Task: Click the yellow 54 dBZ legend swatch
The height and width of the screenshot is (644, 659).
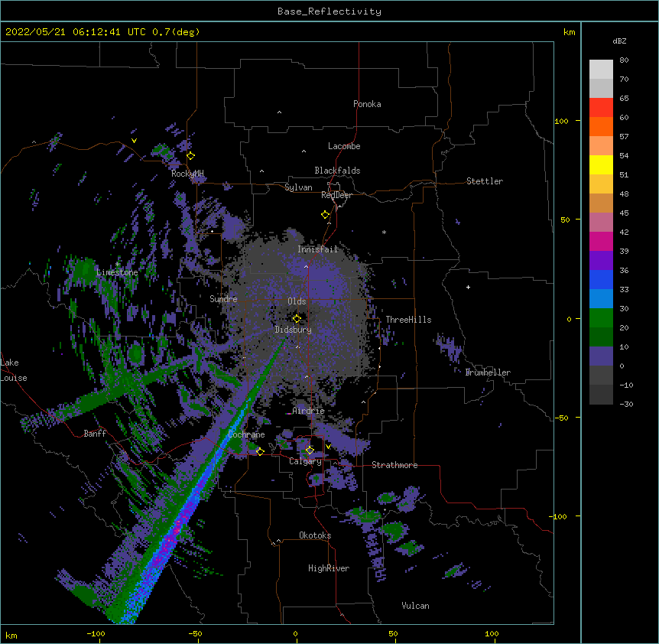Action: [601, 164]
